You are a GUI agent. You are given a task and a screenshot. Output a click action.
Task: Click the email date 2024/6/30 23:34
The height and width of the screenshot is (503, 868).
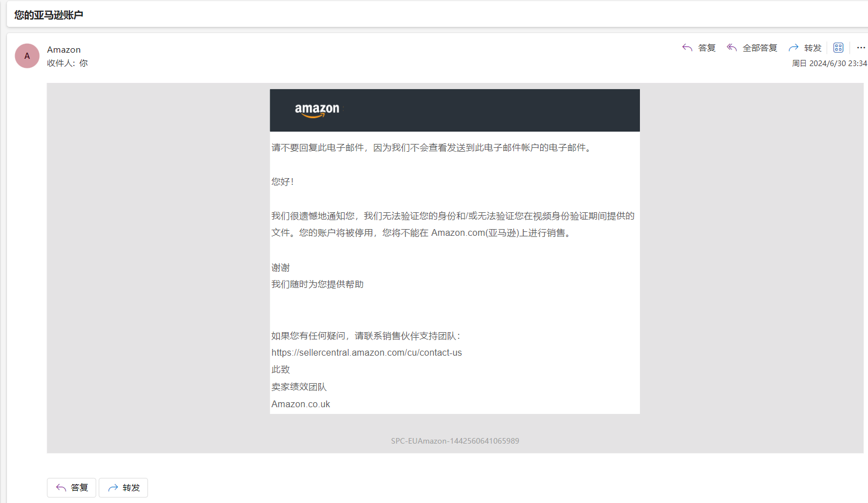pyautogui.click(x=829, y=63)
